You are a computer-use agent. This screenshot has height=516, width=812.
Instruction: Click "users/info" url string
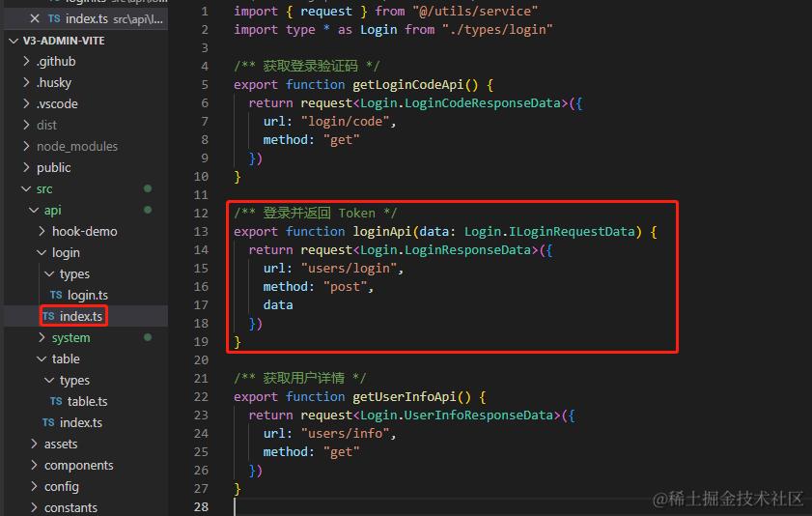coord(345,433)
